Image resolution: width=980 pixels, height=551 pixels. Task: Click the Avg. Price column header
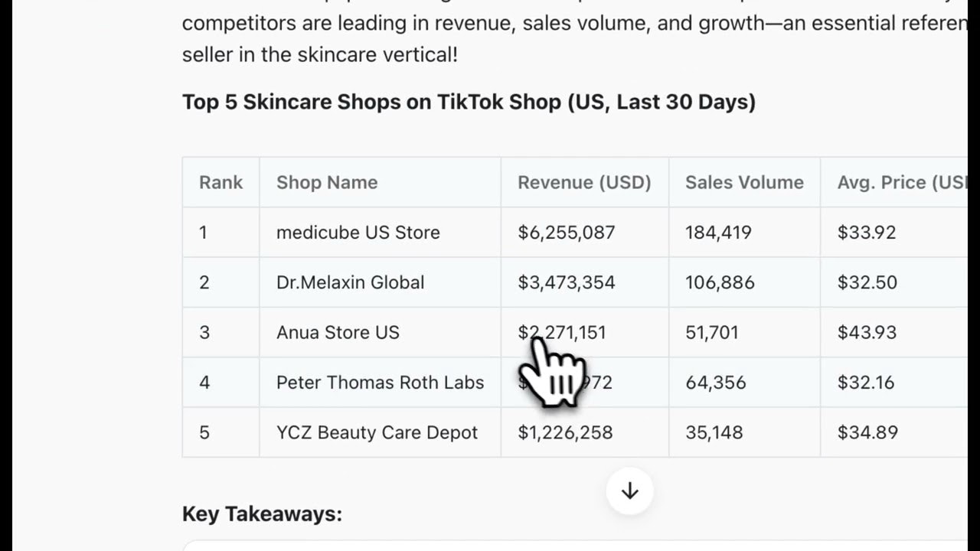(902, 182)
